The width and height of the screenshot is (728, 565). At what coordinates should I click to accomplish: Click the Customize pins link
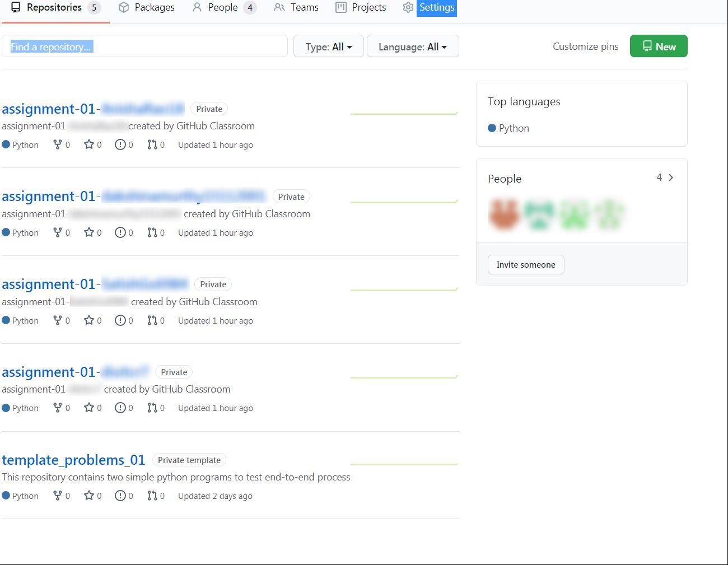(586, 46)
